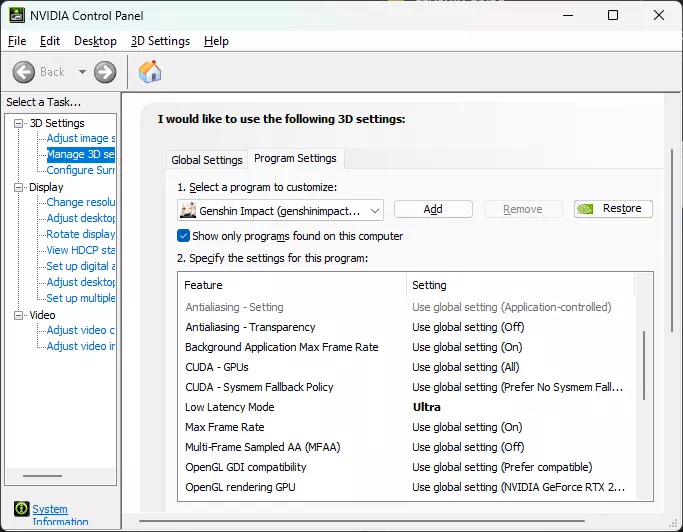Uncheck Show only programs found on this computer
683x532 pixels.
pyautogui.click(x=184, y=236)
